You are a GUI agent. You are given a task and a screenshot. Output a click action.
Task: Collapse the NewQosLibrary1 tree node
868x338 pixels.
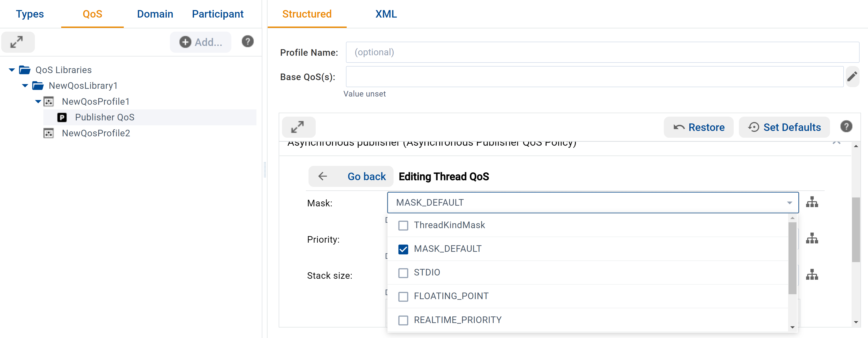click(x=25, y=86)
